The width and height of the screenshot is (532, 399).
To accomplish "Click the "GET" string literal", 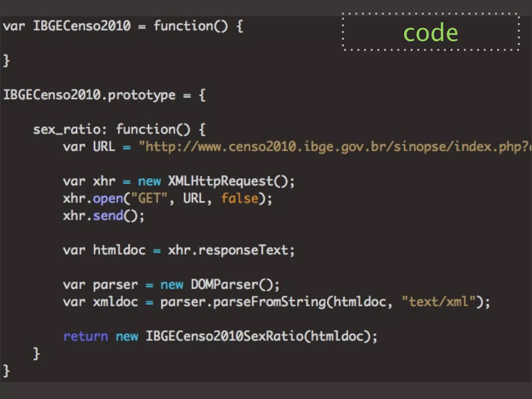I will click(149, 198).
